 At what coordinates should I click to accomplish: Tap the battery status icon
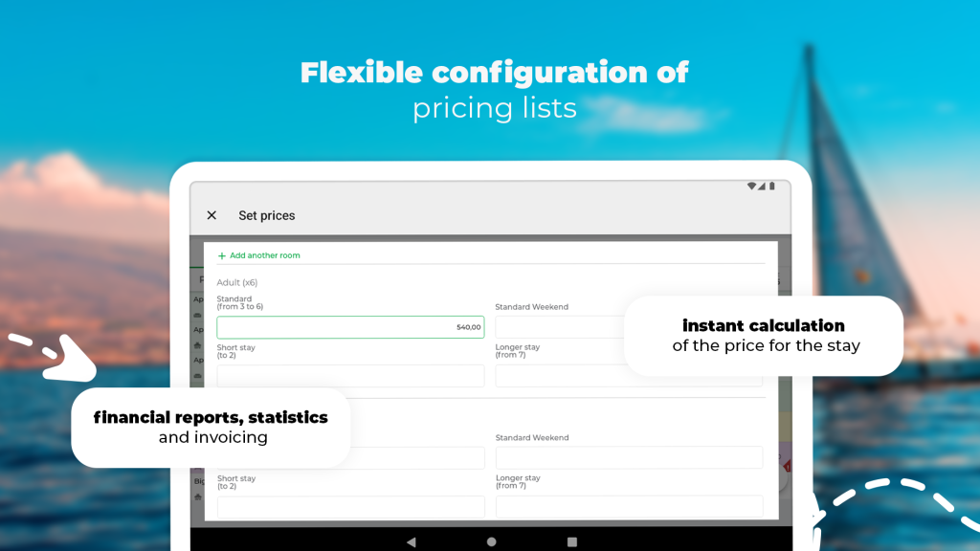tap(772, 186)
